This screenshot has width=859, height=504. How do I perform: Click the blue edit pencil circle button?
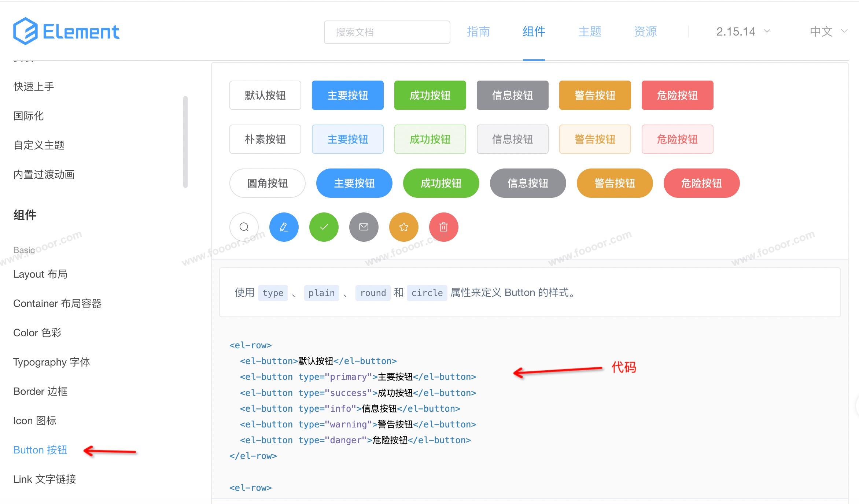pyautogui.click(x=284, y=227)
